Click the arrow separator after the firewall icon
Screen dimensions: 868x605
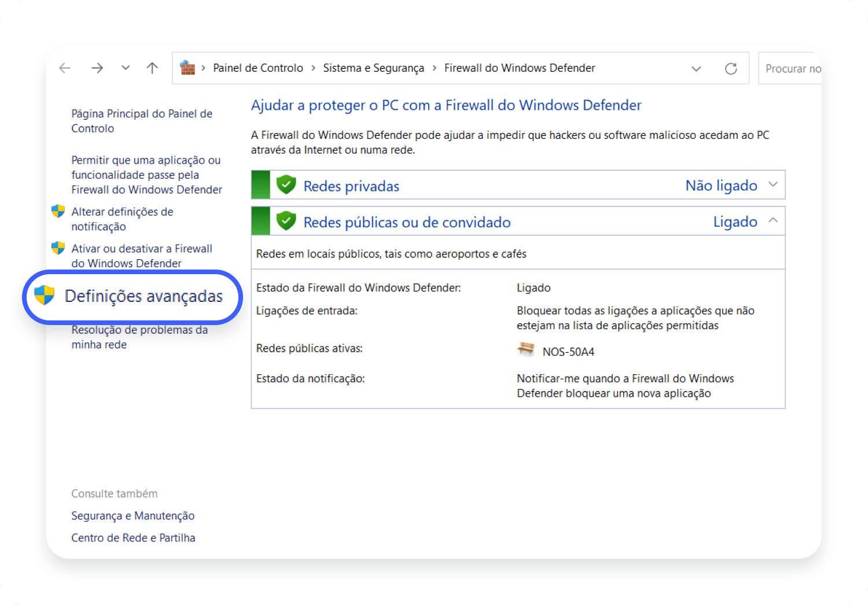pos(203,68)
